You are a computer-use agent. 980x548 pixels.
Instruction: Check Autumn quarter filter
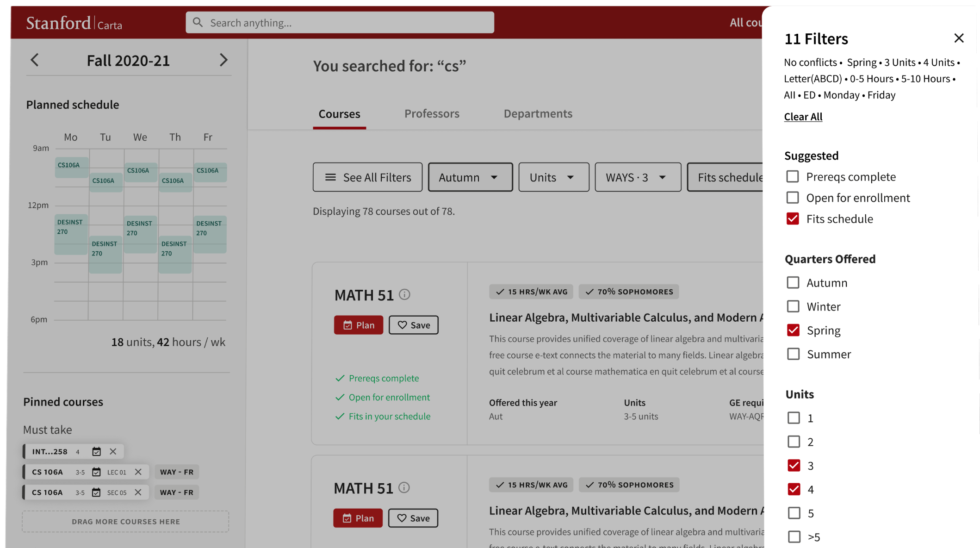[x=793, y=282]
